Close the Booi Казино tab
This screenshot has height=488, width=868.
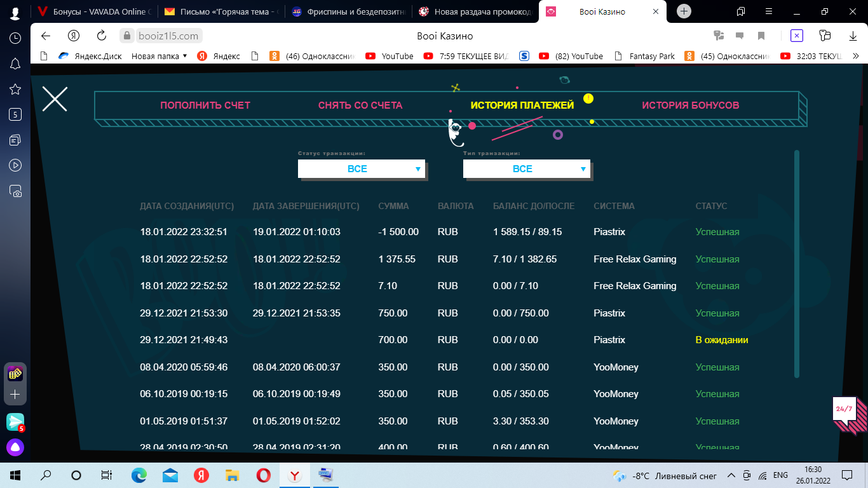coord(656,11)
